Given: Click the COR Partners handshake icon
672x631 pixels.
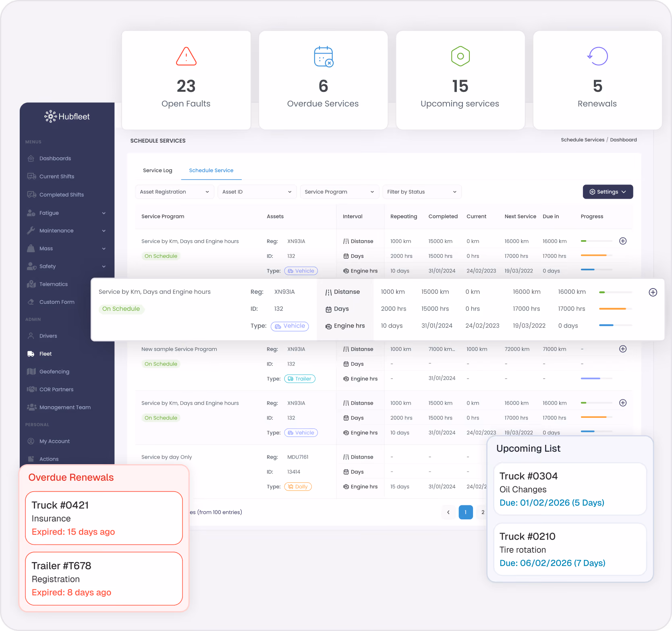Looking at the screenshot, I should (31, 389).
